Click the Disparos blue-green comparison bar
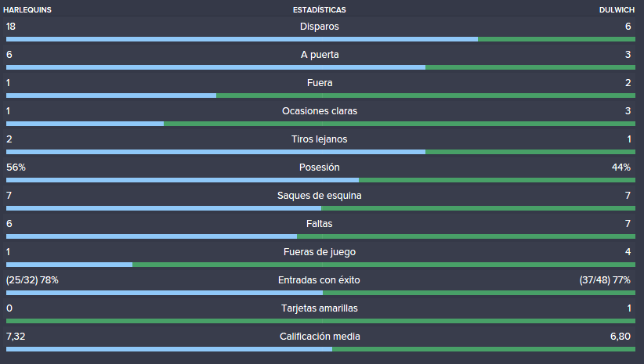Viewport: 644px width, 364px height. [x=320, y=39]
